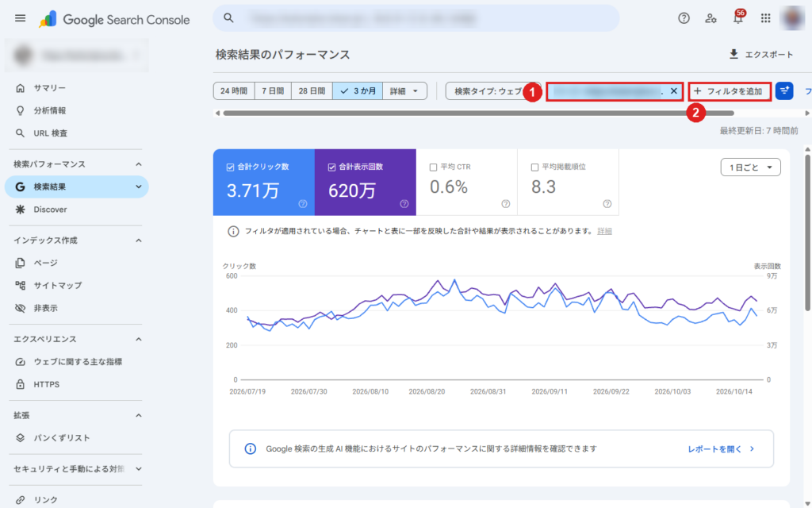Open the hamburger main menu

20,19
